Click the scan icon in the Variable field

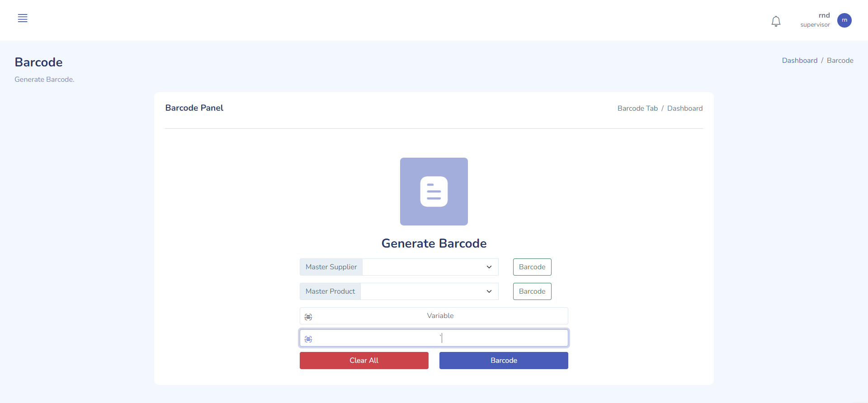(x=308, y=317)
